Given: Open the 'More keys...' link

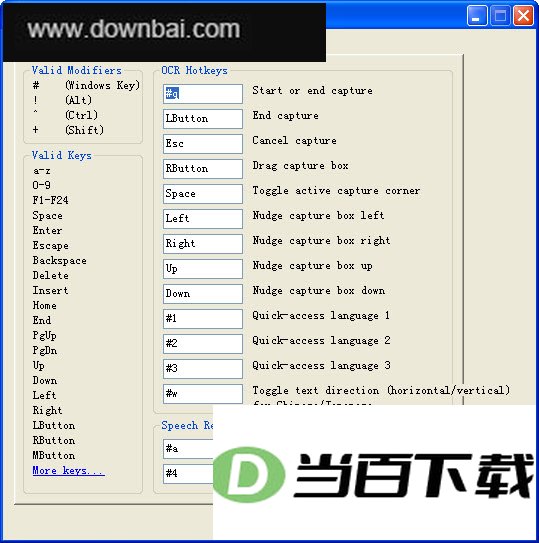Looking at the screenshot, I should point(69,471).
